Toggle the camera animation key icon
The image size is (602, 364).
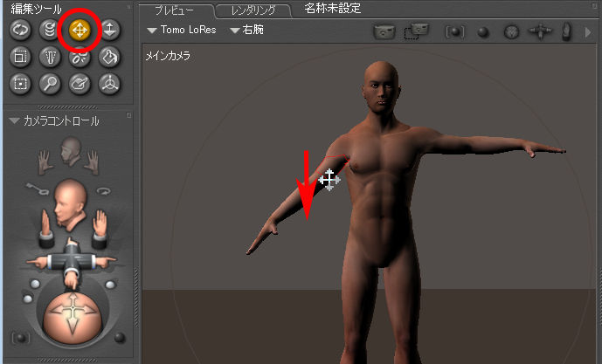[38, 189]
